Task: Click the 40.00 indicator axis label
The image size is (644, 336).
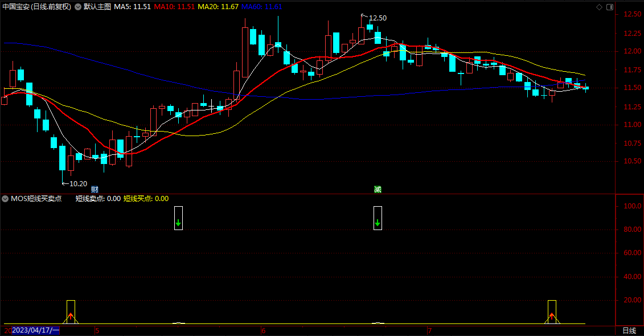Action: pos(633,277)
